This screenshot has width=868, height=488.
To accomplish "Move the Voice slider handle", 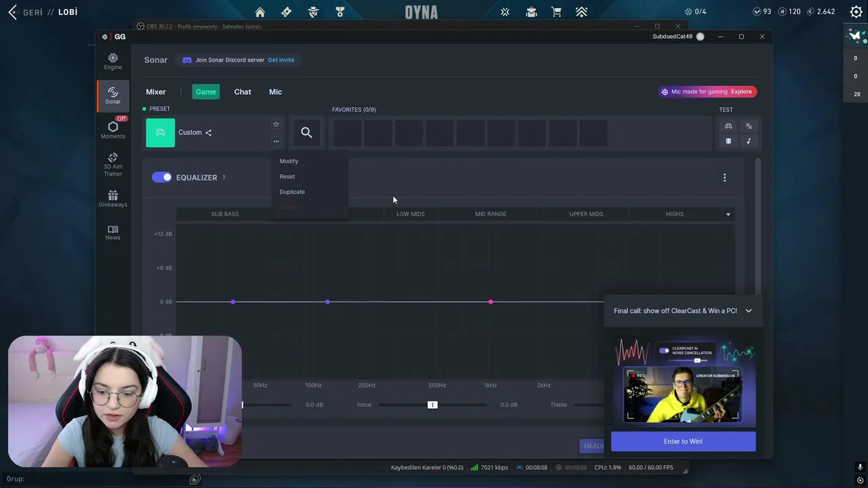I will click(x=433, y=405).
